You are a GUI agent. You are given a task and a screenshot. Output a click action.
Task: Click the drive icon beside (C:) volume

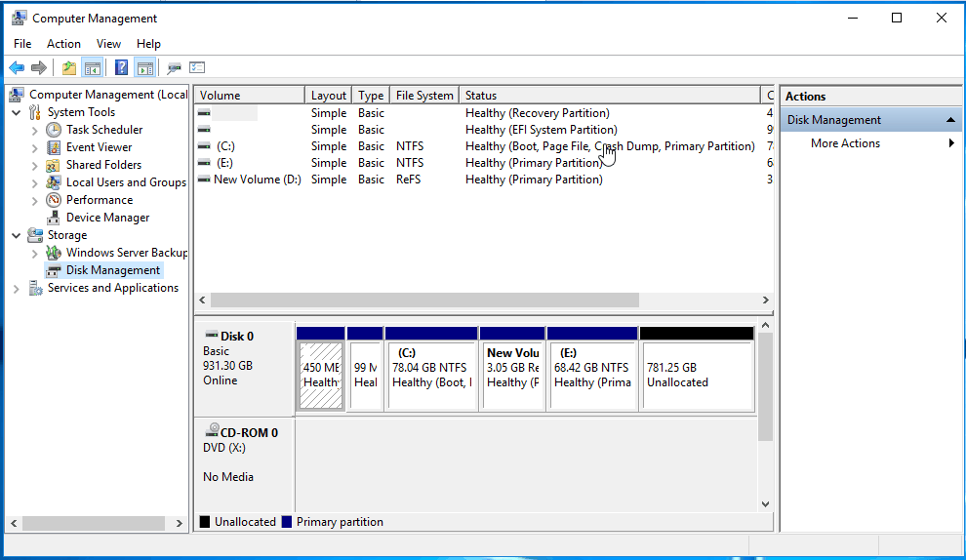204,146
